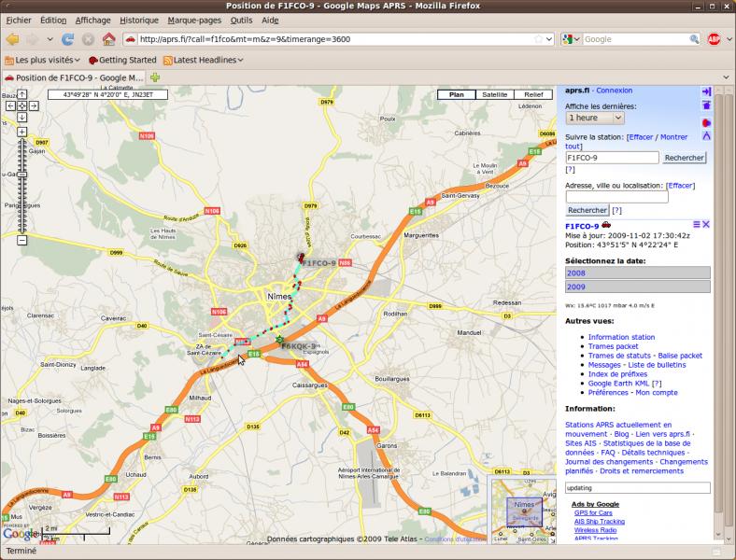
Task: Open the URL bar history dropdown arrow
Action: (x=548, y=39)
